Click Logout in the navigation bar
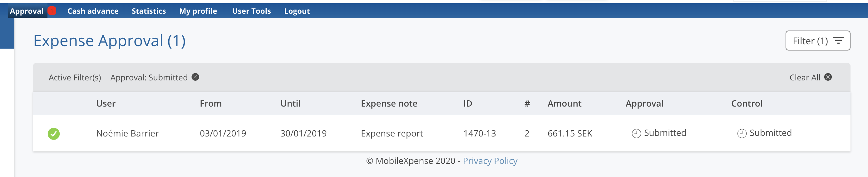Screen dimensions: 868x177 tap(297, 11)
